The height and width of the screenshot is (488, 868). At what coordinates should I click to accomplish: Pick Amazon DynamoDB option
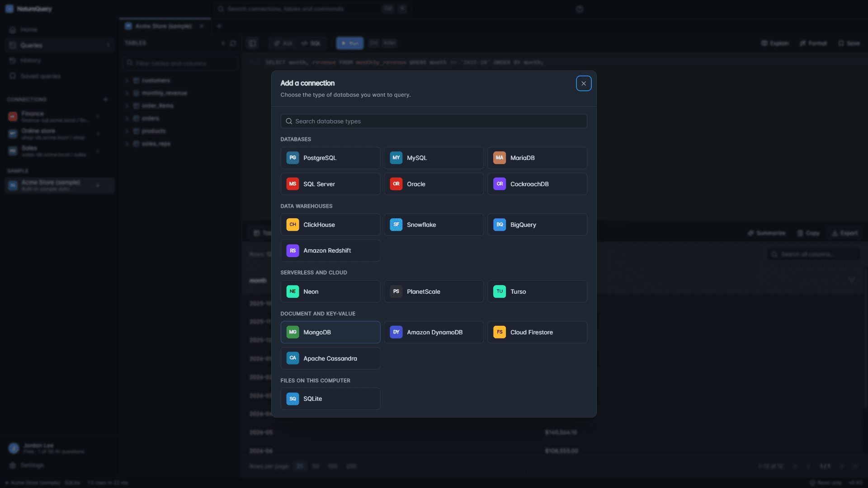tap(434, 332)
